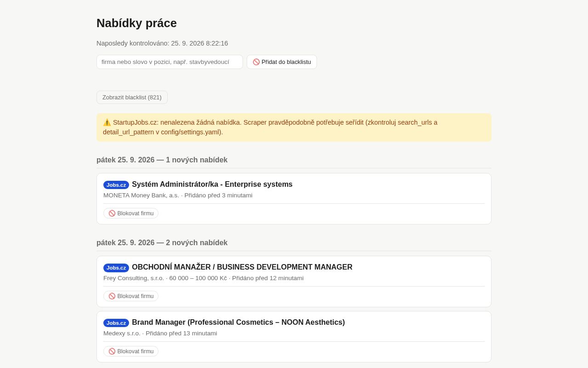This screenshot has height=368, width=588.
Task: Click Jobs.cz badge on OBCHODNÍ MANAŽER card
Action: click(116, 268)
